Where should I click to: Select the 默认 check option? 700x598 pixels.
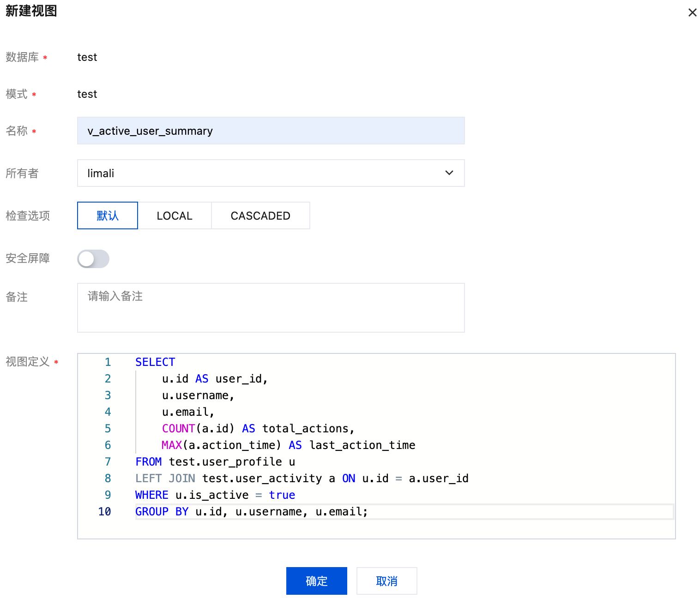pyautogui.click(x=108, y=215)
